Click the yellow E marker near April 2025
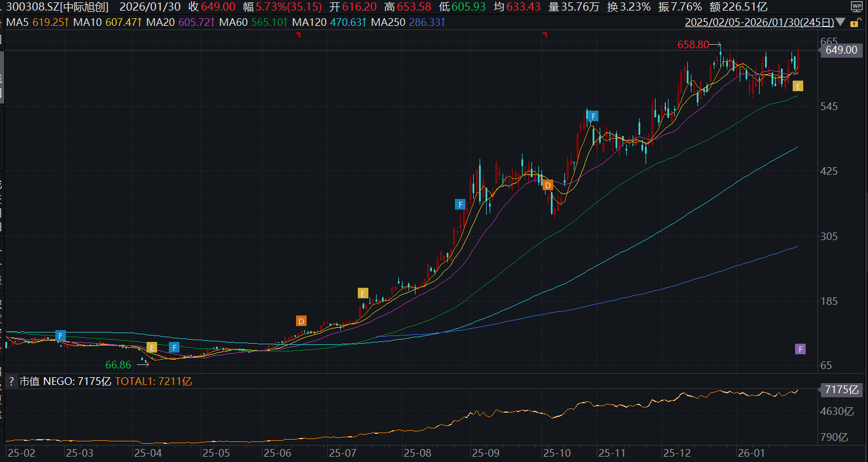 coord(152,347)
